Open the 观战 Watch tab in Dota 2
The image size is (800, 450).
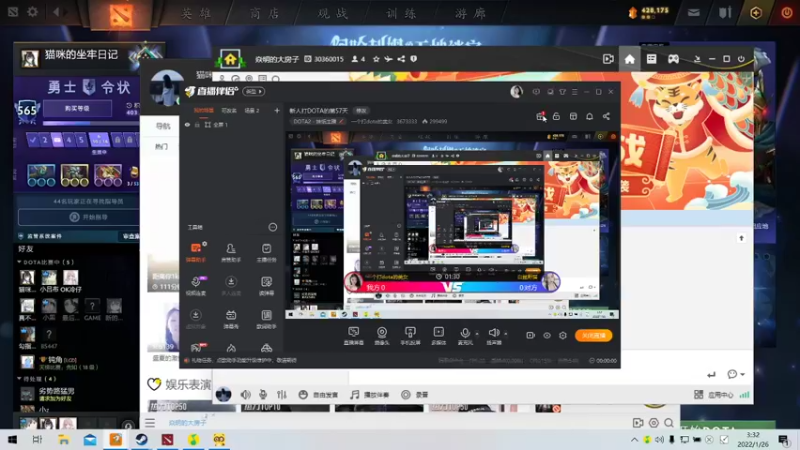pyautogui.click(x=333, y=13)
